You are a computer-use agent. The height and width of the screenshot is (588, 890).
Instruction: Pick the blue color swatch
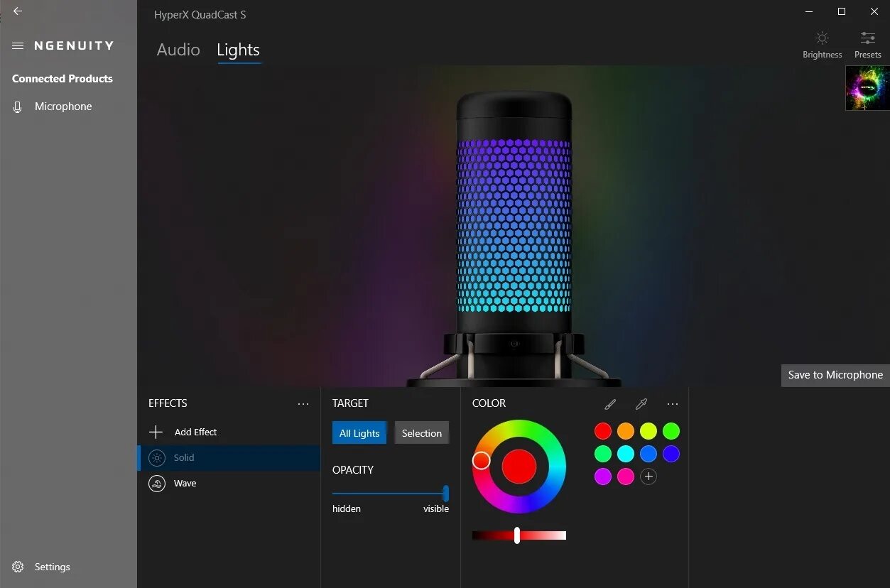648,454
